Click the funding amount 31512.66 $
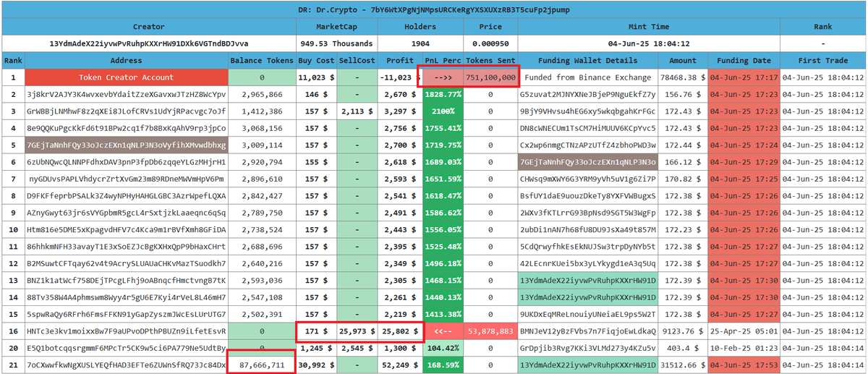The height and width of the screenshot is (374, 868). (682, 365)
